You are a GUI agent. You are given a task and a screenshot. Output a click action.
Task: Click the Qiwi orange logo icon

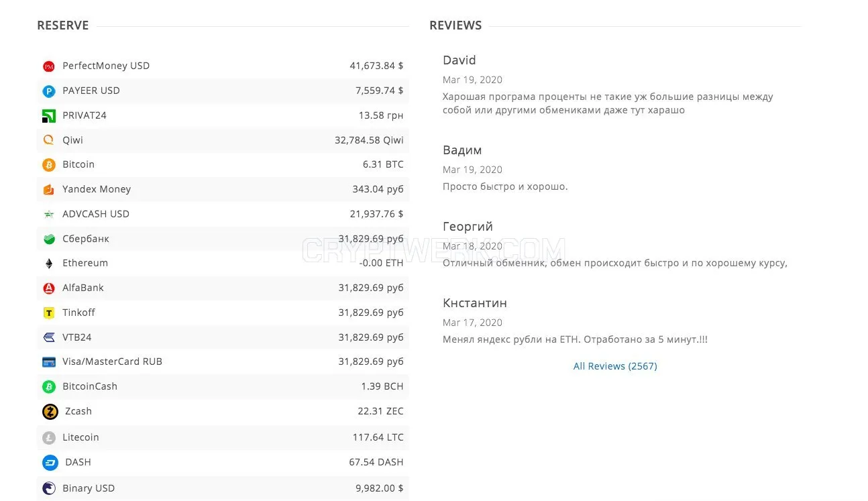pyautogui.click(x=49, y=140)
